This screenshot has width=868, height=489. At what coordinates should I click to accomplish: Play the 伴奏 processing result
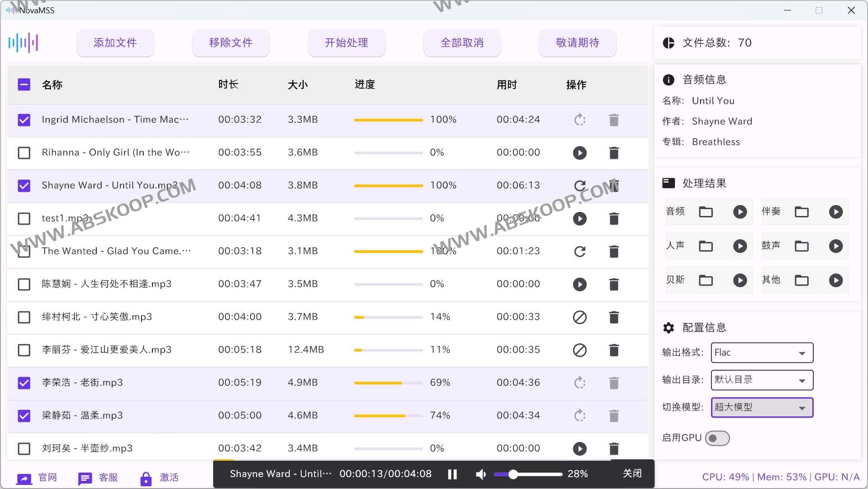[x=836, y=211]
